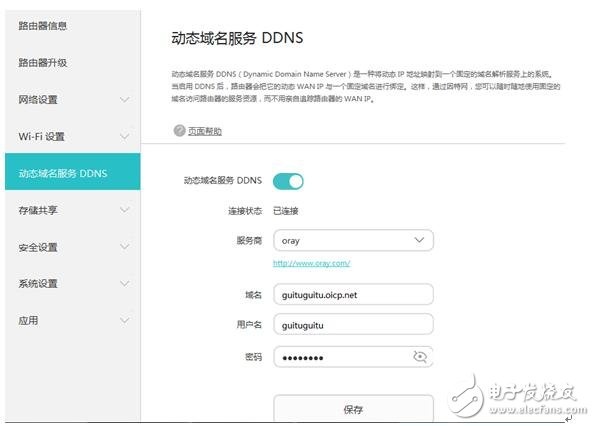Toggle the password visibility eye icon
The image size is (595, 426).
[420, 356]
